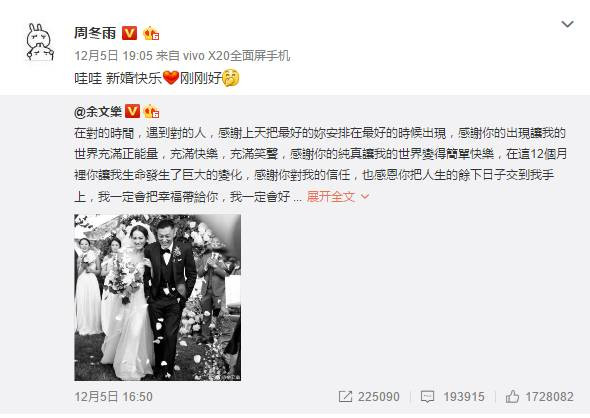
Task: Open the 12月5日 19:05 post timestamp
Action: [x=113, y=56]
